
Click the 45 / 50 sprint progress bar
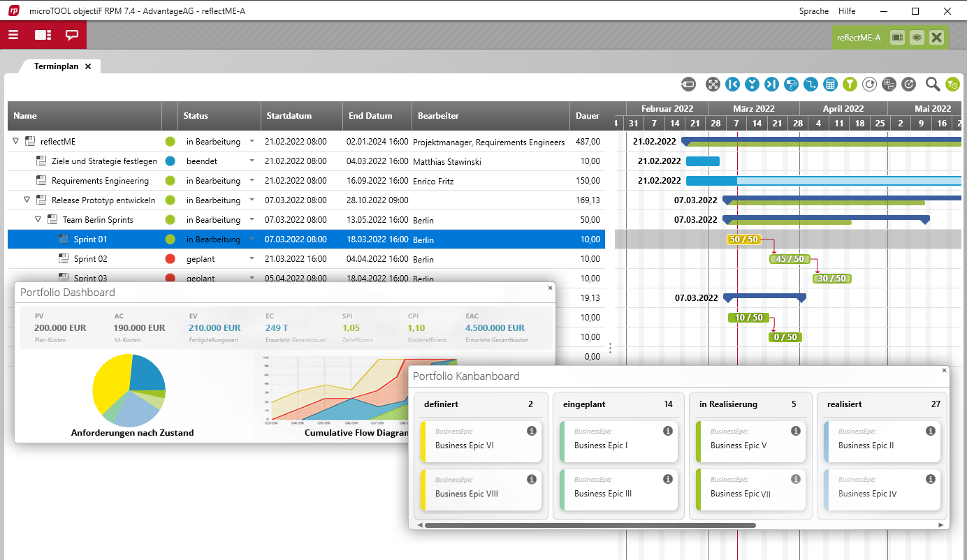click(790, 259)
